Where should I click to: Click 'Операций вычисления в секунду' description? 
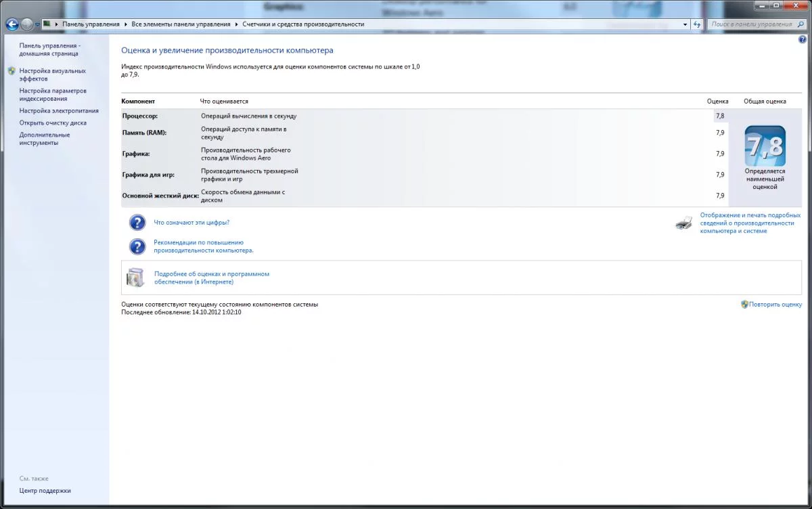(248, 116)
